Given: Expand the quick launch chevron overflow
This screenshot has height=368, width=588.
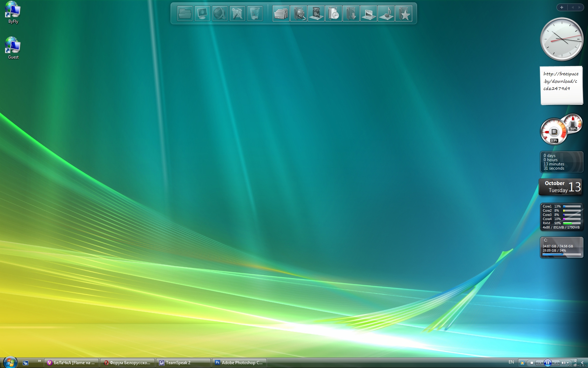Looking at the screenshot, I should pos(39,361).
